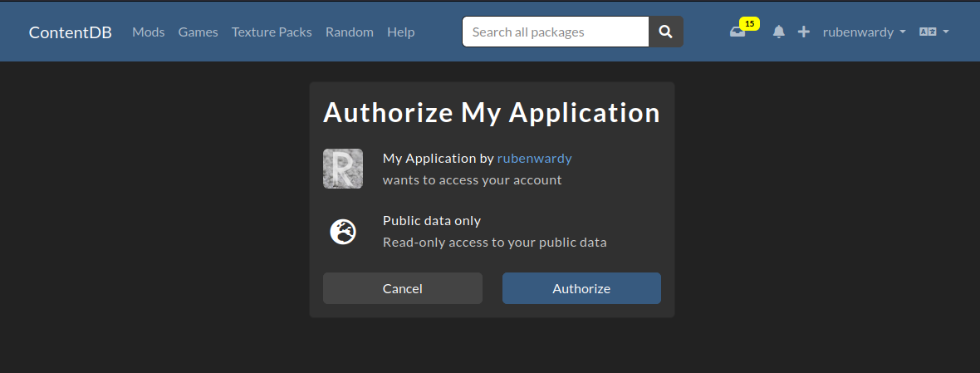Click the search magnifier button
This screenshot has height=373, width=980.
(665, 32)
